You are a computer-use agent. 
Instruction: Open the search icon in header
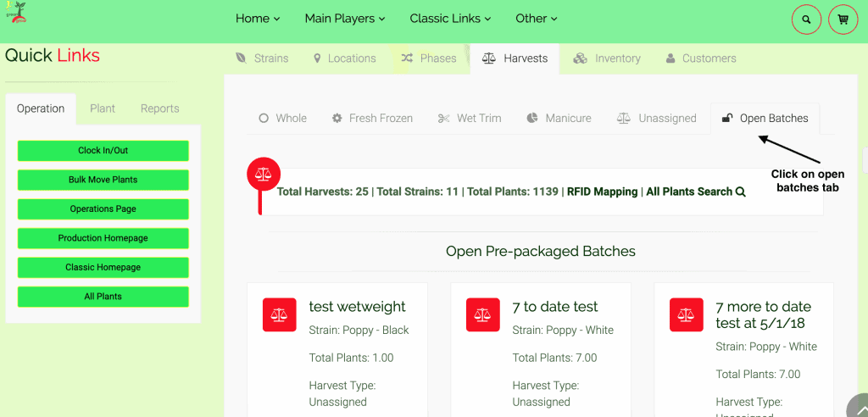[x=807, y=19]
